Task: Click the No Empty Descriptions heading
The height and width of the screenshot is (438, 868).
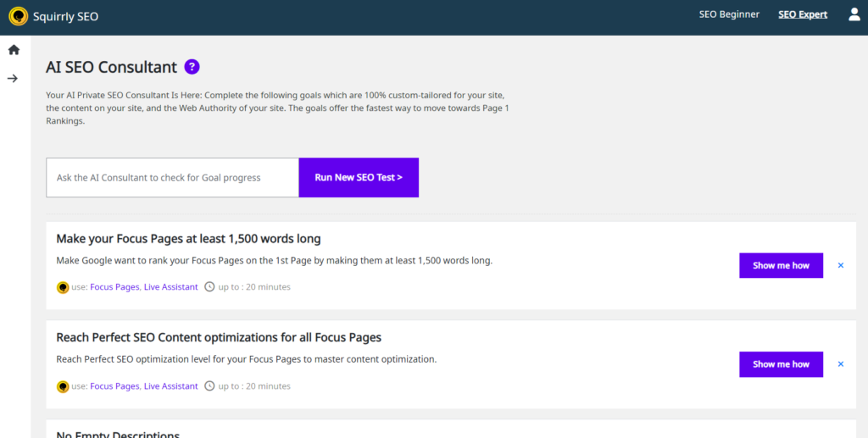Action: [x=118, y=434]
